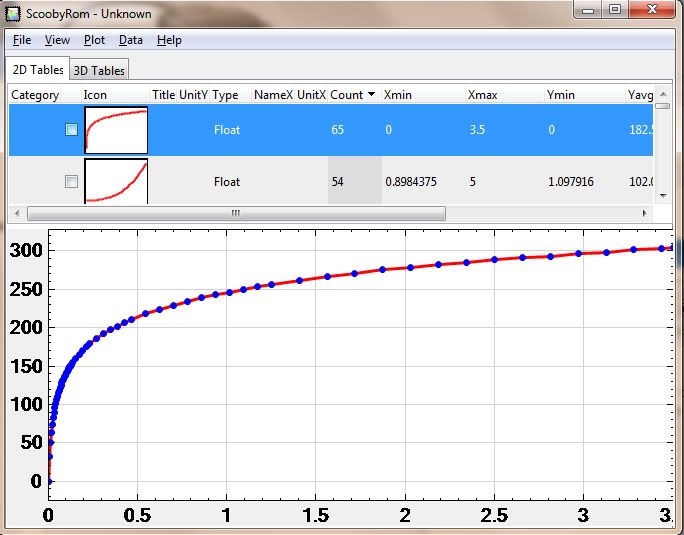Tick the first row category checkbox
684x535 pixels.
coord(71,130)
